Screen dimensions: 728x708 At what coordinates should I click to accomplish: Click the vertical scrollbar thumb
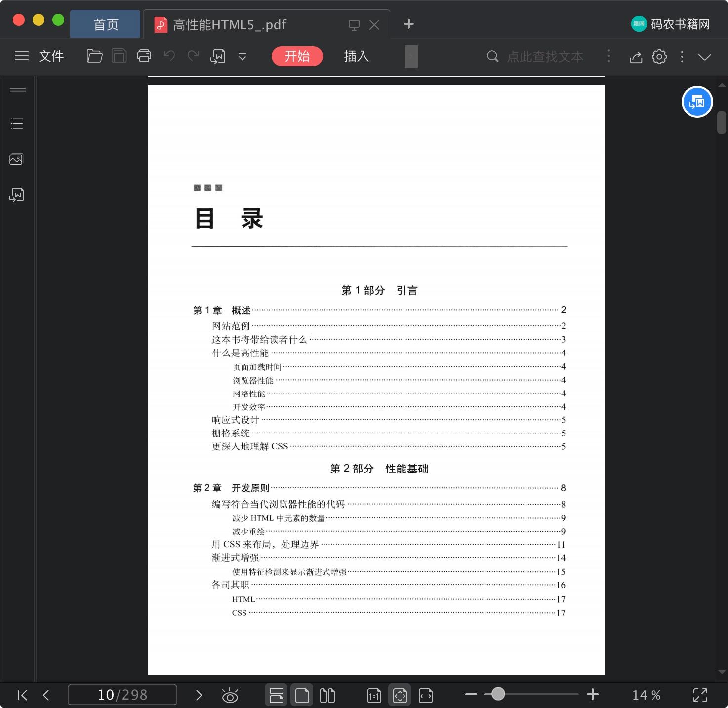click(x=722, y=122)
